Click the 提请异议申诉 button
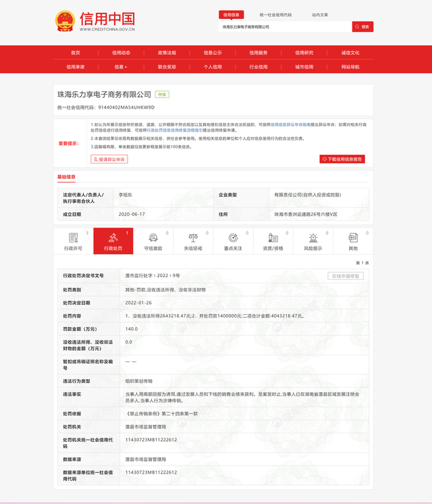This screenshot has width=432, height=504. click(x=109, y=159)
